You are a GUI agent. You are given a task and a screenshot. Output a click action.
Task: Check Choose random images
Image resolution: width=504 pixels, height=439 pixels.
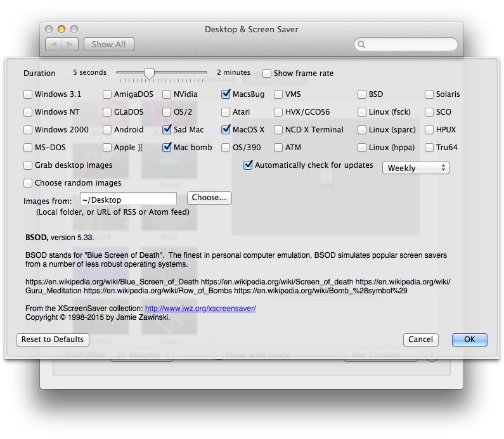coord(28,183)
